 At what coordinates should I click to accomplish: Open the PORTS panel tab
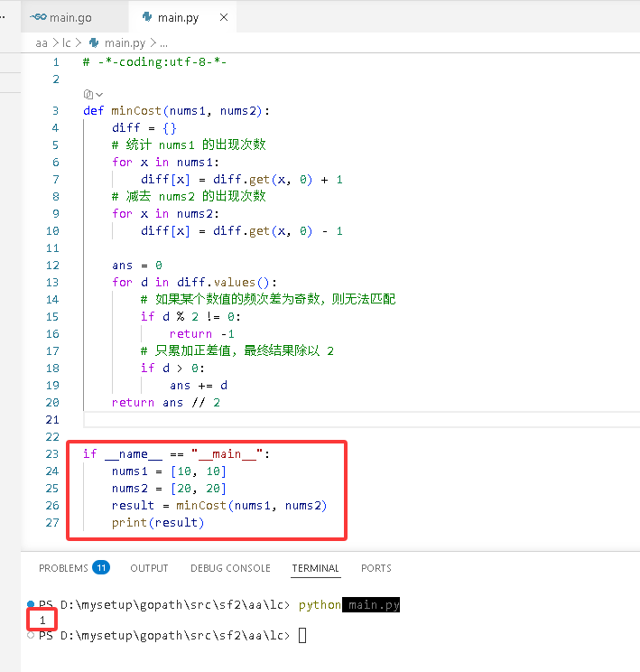click(x=376, y=568)
